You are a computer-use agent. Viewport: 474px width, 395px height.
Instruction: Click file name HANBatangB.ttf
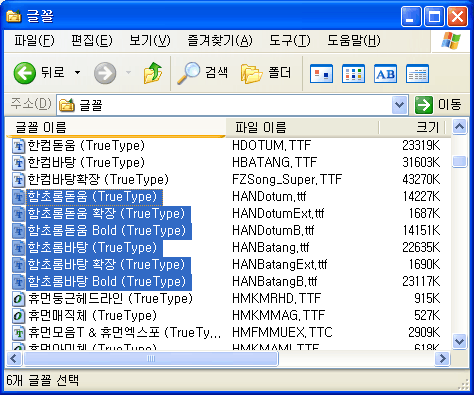(275, 282)
